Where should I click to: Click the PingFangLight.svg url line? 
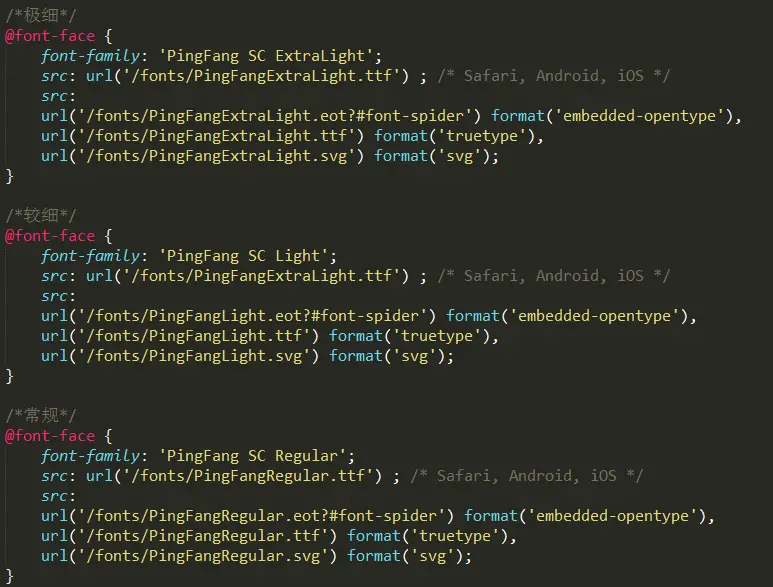tap(247, 356)
